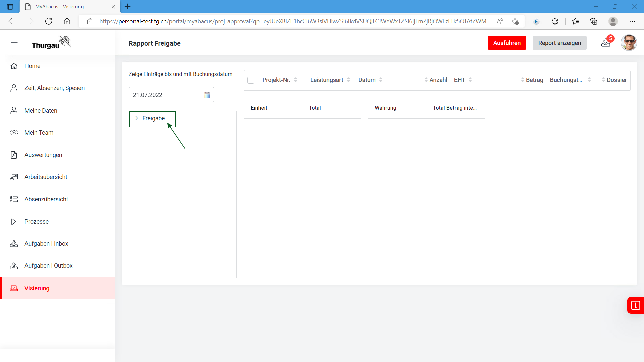Expand the Freigabe tree node

pos(137,118)
